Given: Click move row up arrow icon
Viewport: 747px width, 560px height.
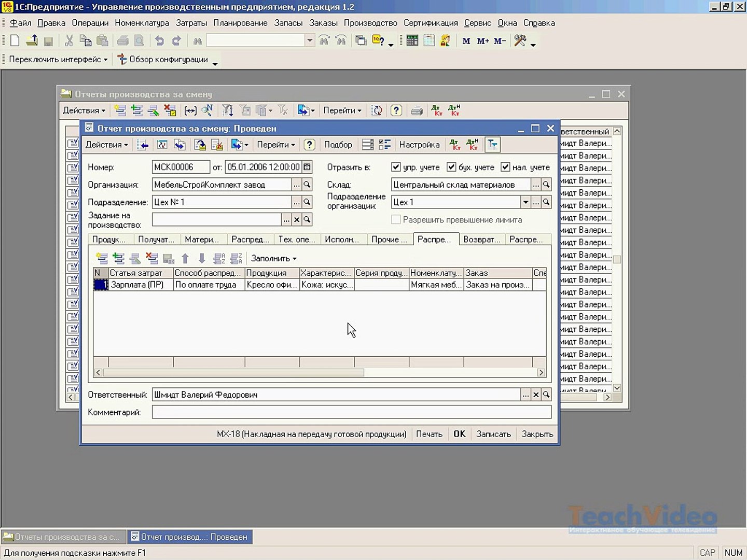Looking at the screenshot, I should 185,258.
